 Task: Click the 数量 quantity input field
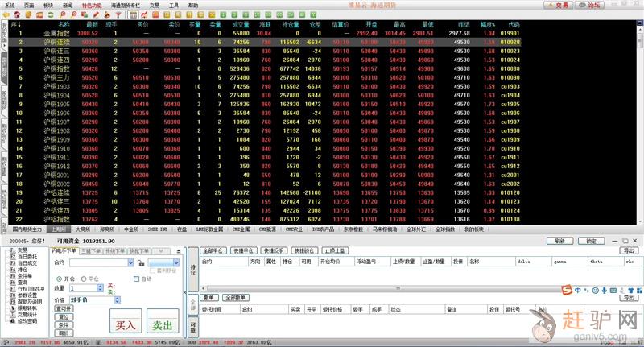[83, 287]
